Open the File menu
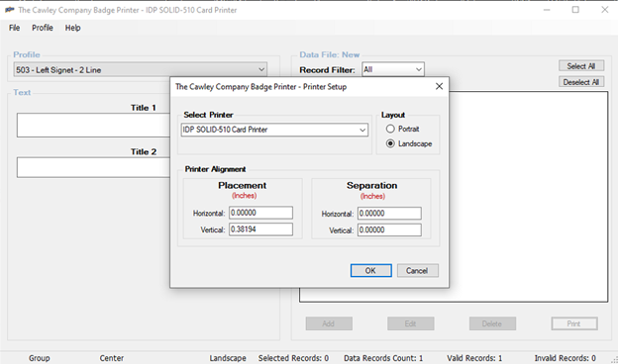Image resolution: width=618 pixels, height=364 pixels. (14, 28)
